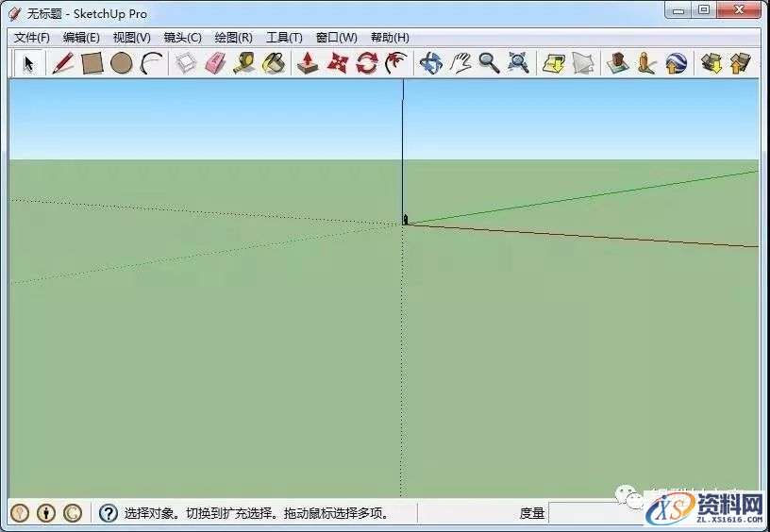Screen dimensions: 770x532
Task: Open the 窗口(W) menu
Action: (336, 38)
